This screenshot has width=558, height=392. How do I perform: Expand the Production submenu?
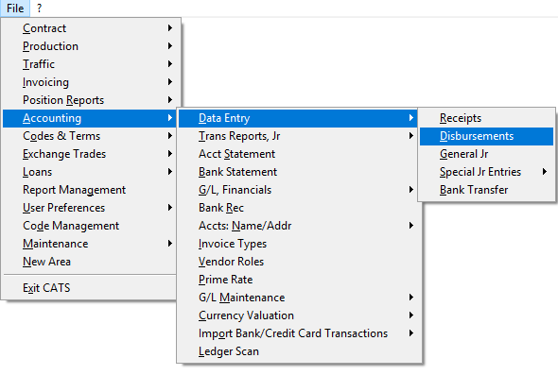point(89,46)
